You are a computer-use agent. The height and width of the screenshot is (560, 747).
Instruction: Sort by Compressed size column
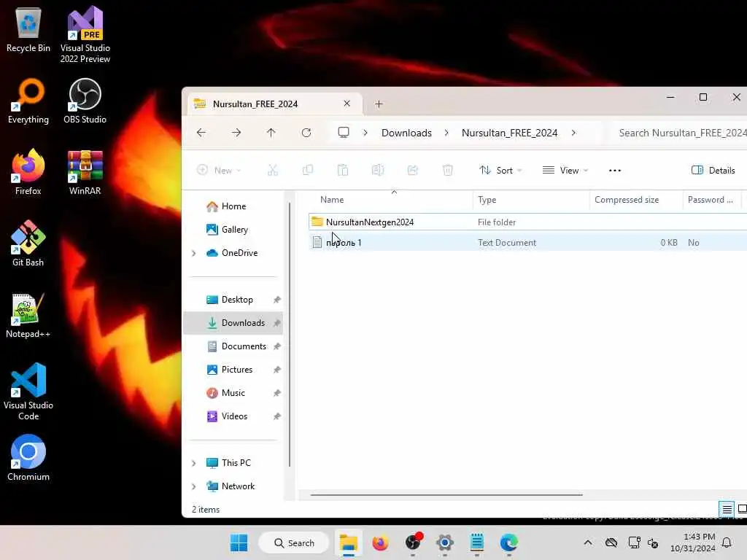tap(636, 200)
